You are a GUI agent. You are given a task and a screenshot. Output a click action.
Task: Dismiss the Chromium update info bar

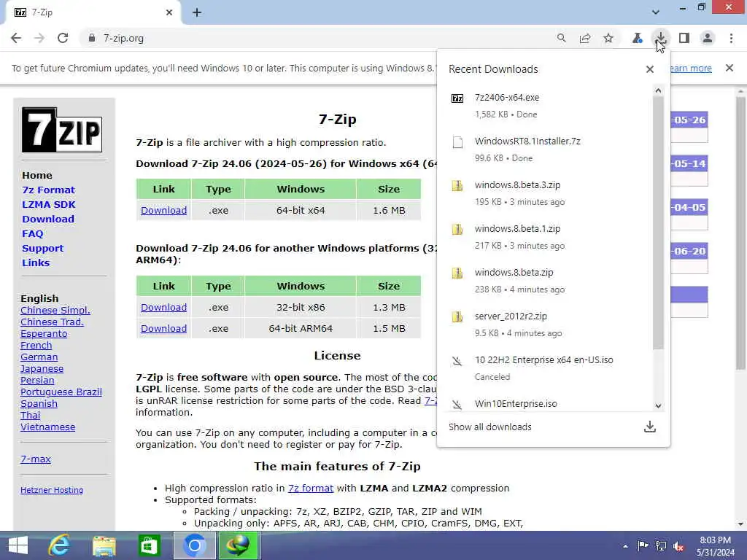coord(729,68)
